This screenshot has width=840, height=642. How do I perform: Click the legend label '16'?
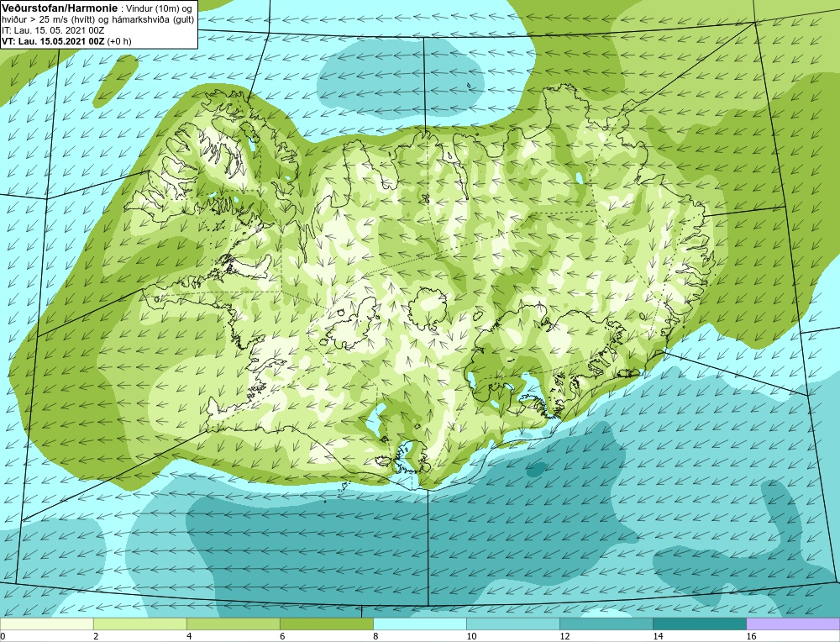tap(751, 636)
